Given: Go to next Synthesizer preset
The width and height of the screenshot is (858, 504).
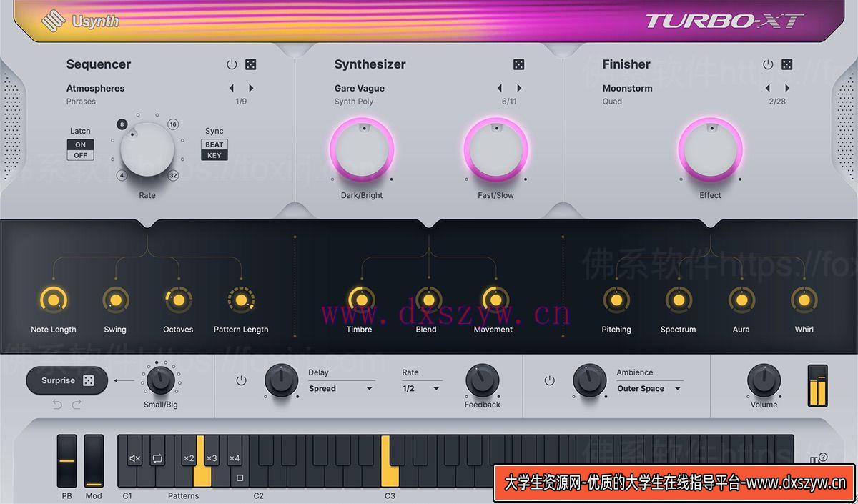Looking at the screenshot, I should tap(519, 88).
